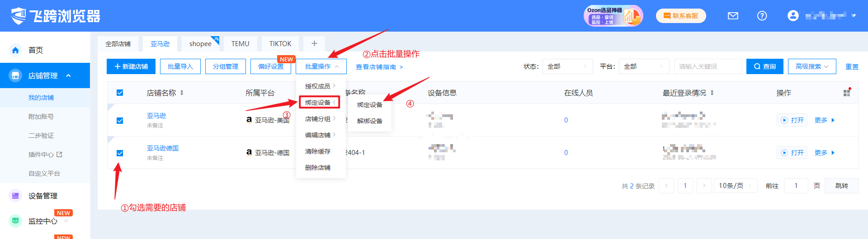868x239 pixels.
Task: Select 我的店铺 in sidebar
Action: pos(41,98)
